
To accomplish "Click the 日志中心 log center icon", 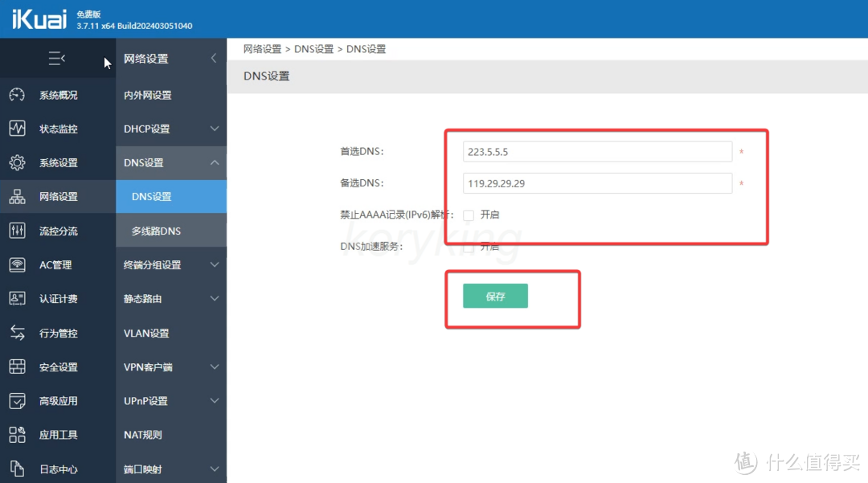I will click(16, 469).
